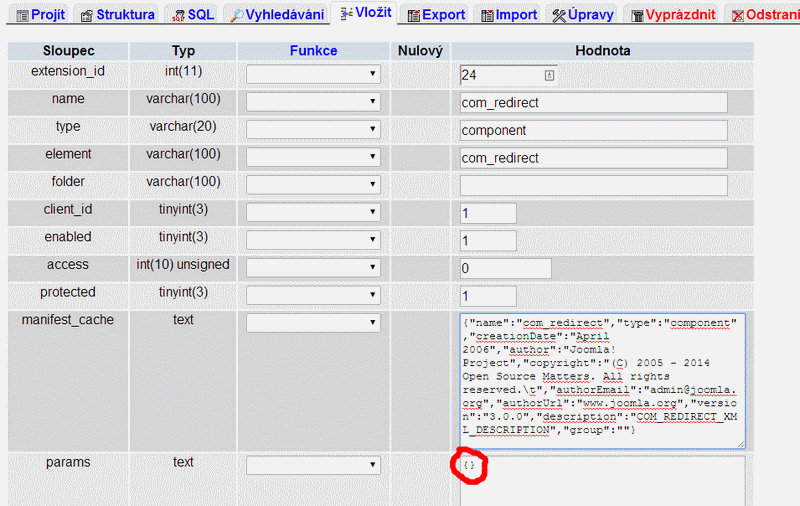Click the SQL tab icon
800x506 pixels.
[x=178, y=16]
